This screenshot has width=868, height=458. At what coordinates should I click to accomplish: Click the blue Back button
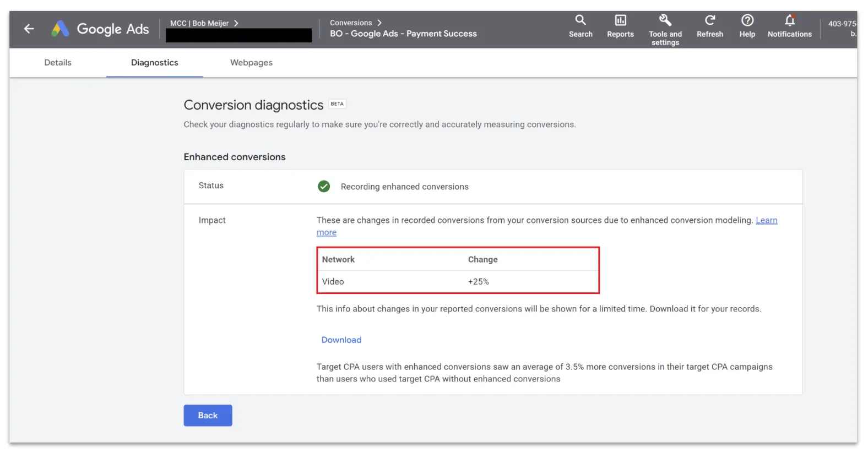tap(208, 416)
